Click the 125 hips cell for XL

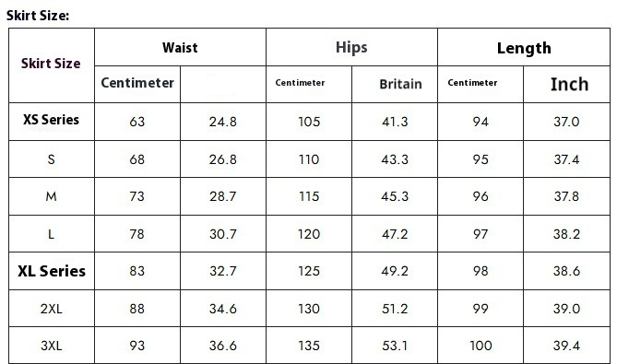coord(308,271)
